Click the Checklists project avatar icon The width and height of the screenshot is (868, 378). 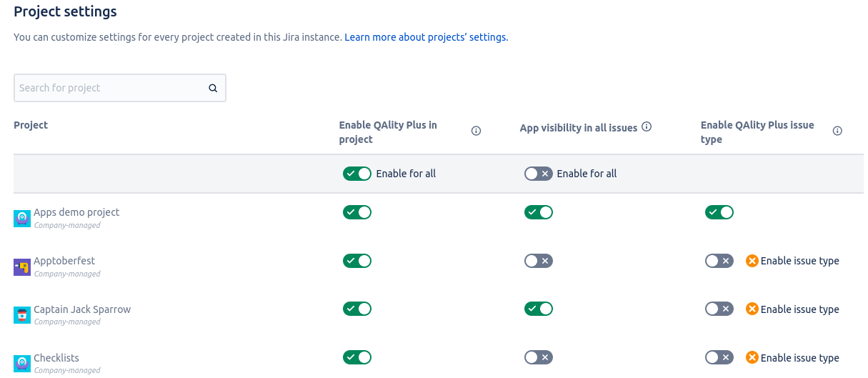22,364
